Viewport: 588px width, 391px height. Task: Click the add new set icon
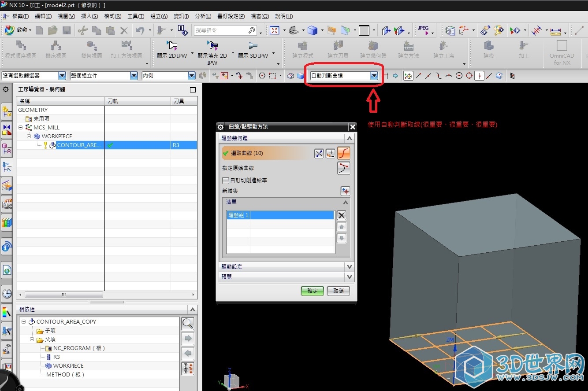tap(345, 191)
